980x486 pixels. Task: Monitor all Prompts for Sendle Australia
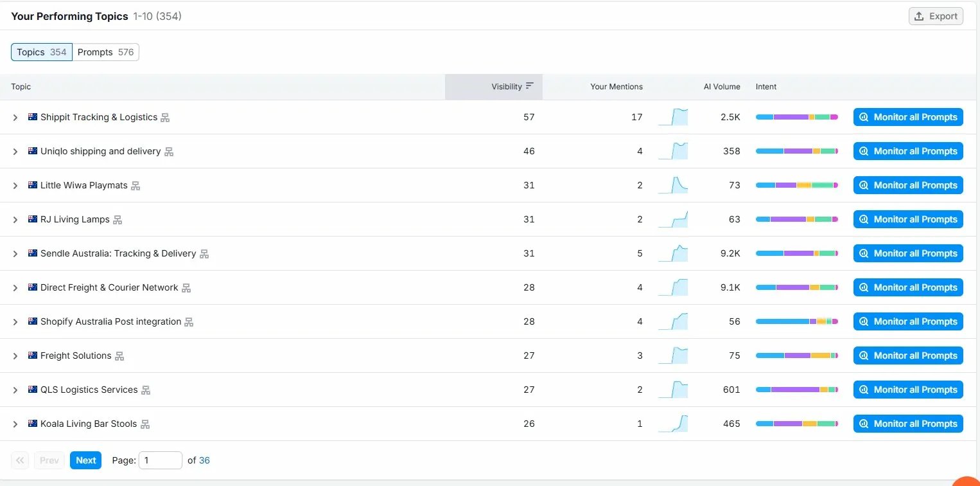tap(908, 253)
